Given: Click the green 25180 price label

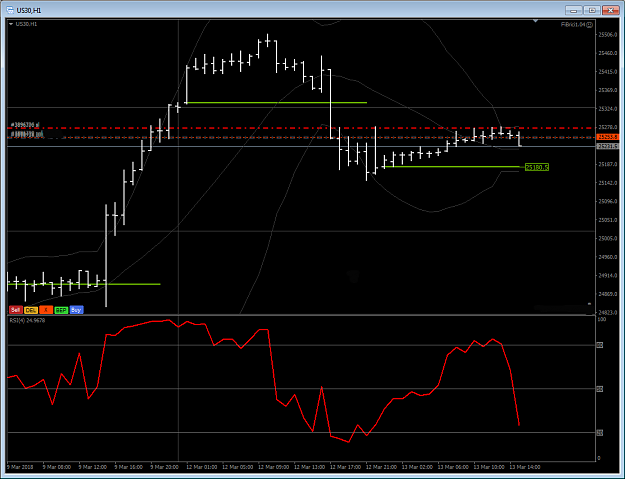Looking at the screenshot, I should tap(537, 167).
